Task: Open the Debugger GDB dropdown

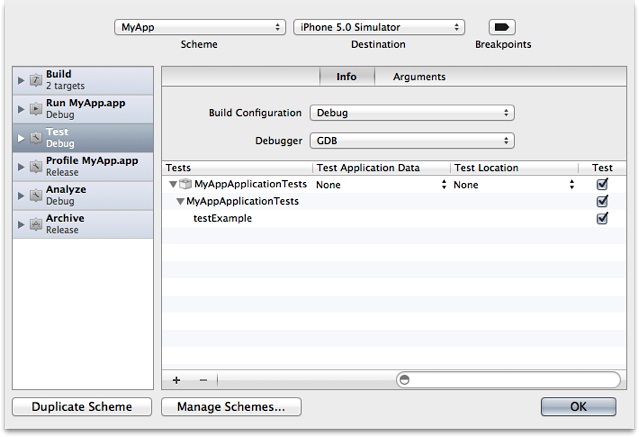Action: tap(412, 141)
